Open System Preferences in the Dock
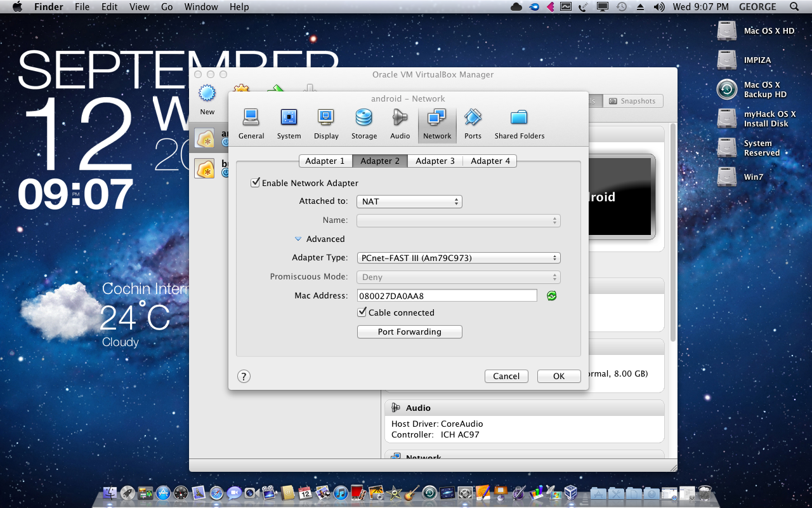 pos(465,493)
